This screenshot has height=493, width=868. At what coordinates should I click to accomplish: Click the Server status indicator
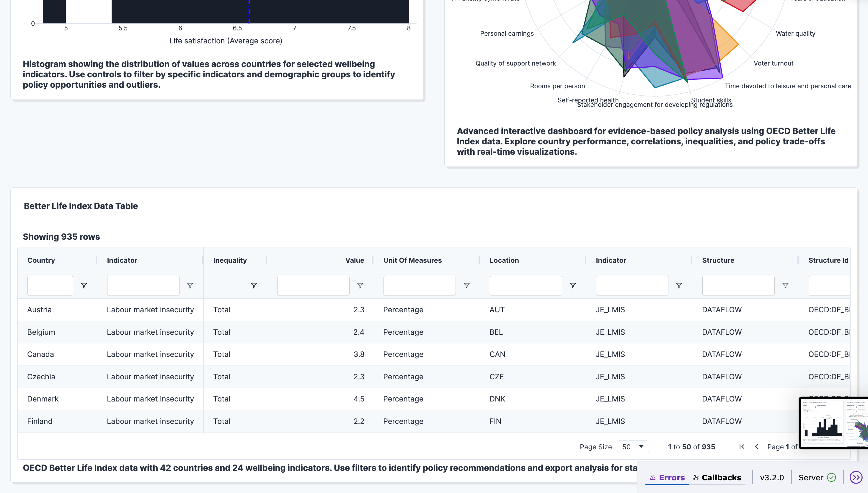(817, 477)
